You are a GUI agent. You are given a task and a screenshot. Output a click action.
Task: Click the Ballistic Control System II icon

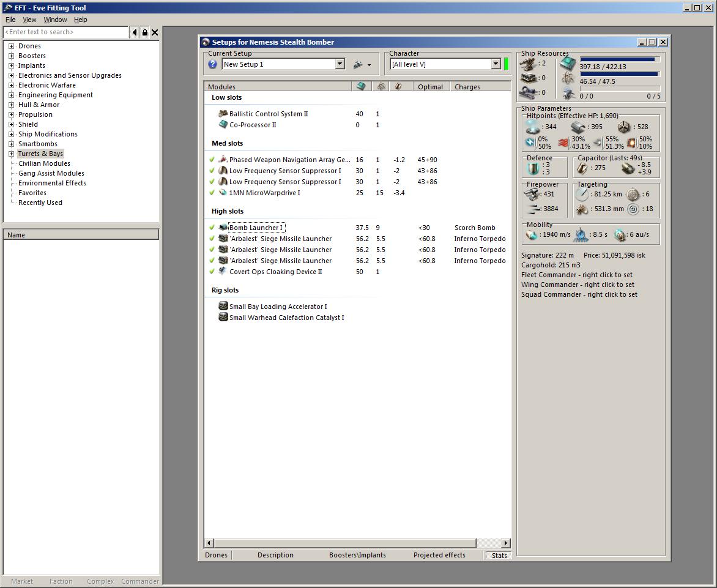(x=223, y=113)
